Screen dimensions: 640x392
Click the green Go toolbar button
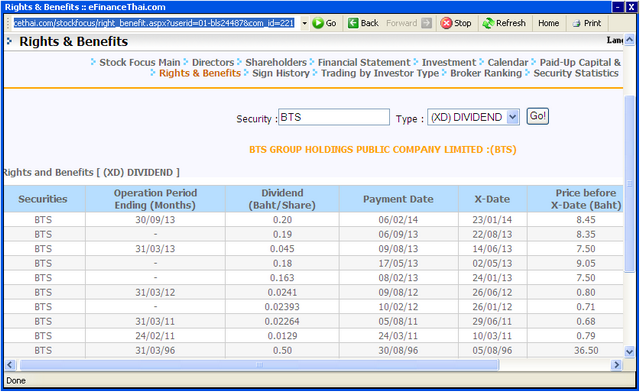click(324, 23)
